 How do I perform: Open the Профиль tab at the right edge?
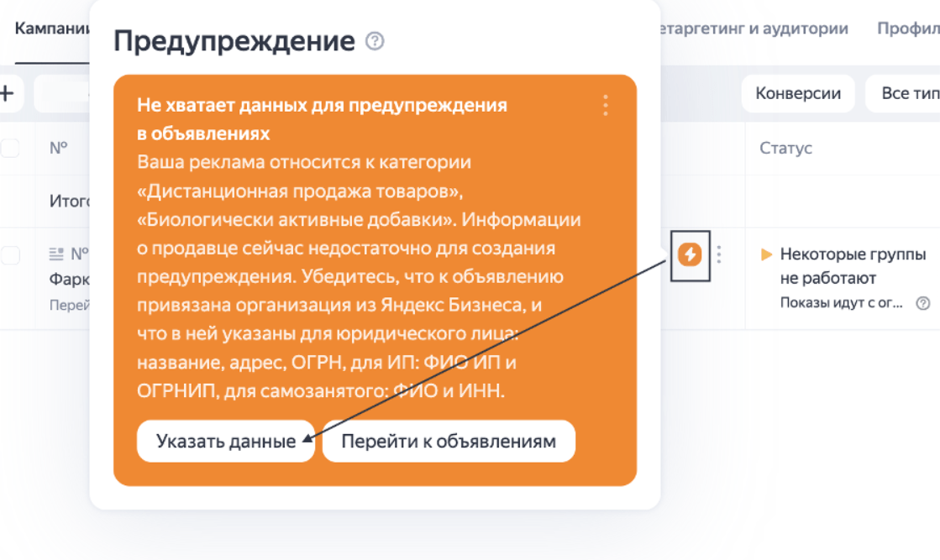(x=907, y=29)
